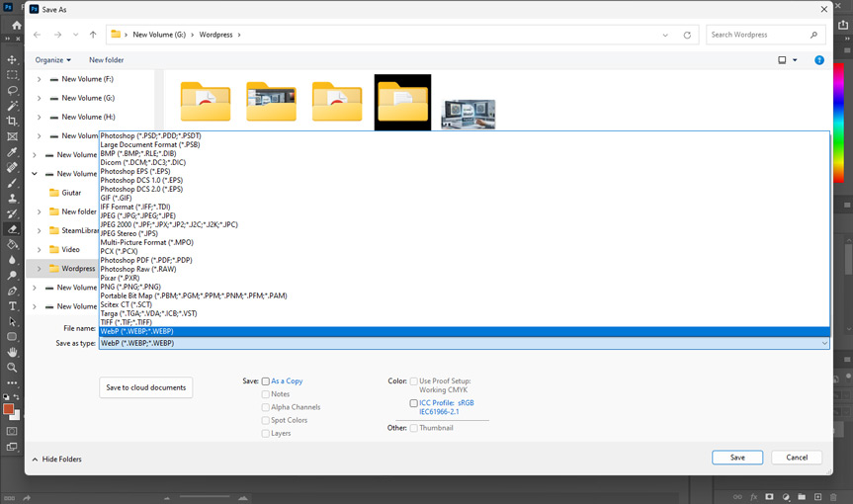The height and width of the screenshot is (504, 853).
Task: Select the Paint Bucket tool
Action: tap(12, 245)
